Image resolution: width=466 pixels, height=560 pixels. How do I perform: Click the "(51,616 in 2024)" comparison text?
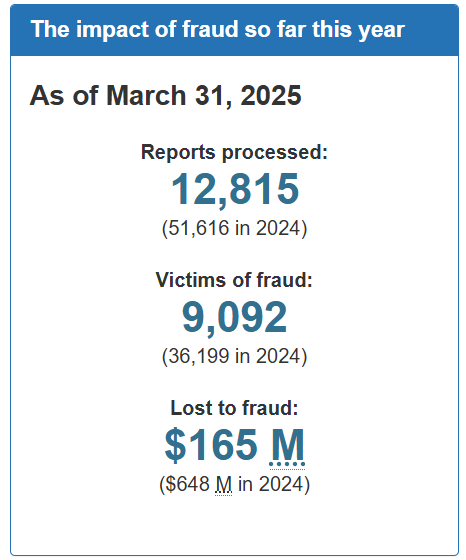pos(234,228)
